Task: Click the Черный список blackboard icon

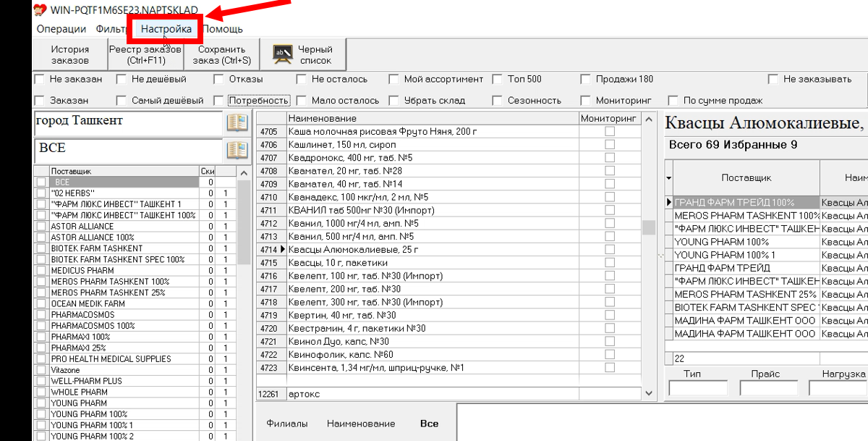Action: pyautogui.click(x=283, y=54)
